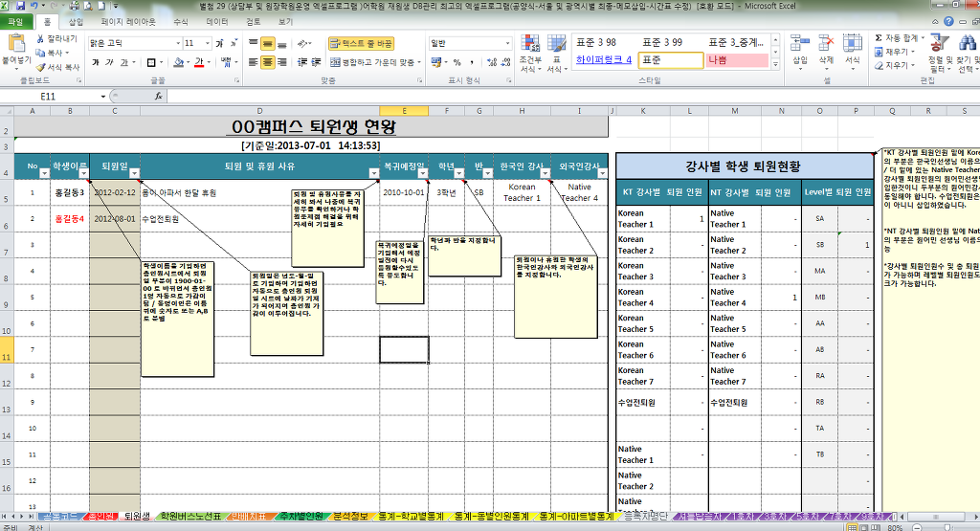Image resolution: width=980 pixels, height=531 pixels.
Task: Click the Cut (잘라내기) scissors icon
Action: click(40, 38)
